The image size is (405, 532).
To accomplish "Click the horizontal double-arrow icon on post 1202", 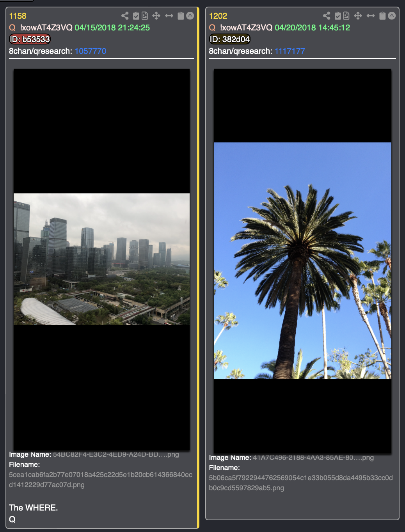I will pyautogui.click(x=371, y=16).
